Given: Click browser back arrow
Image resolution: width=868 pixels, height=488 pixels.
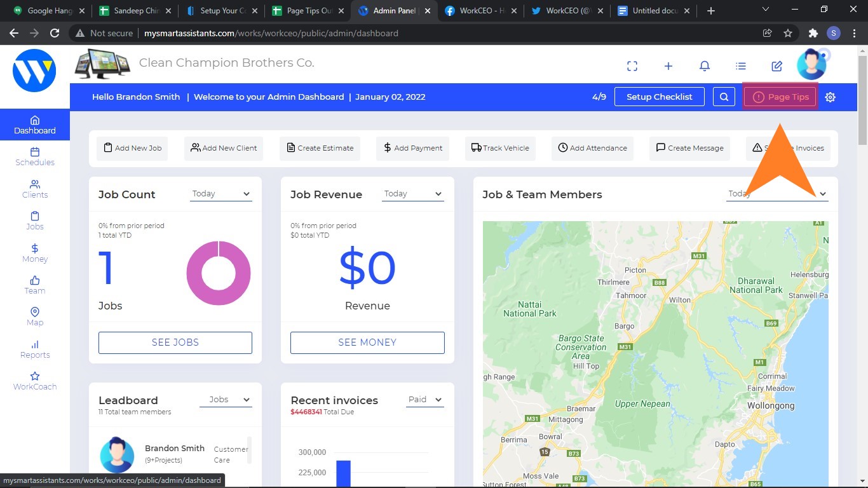Looking at the screenshot, I should [14, 33].
